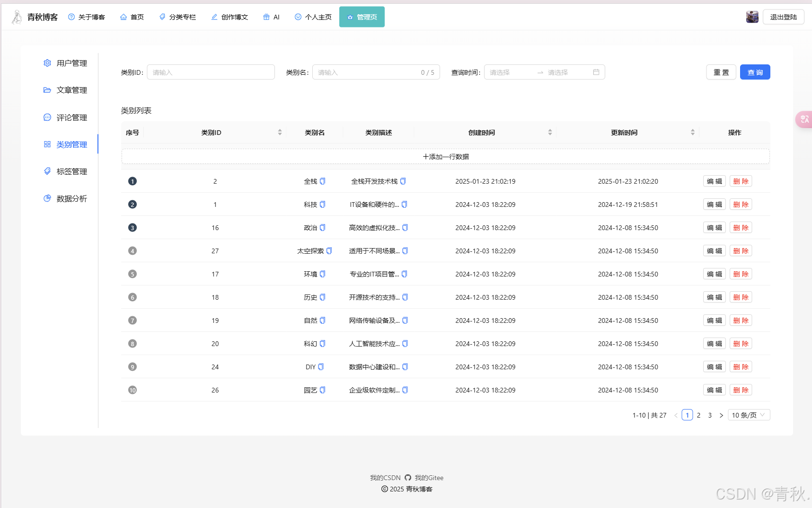Open the user avatar thumbnail
The image size is (812, 508).
[x=752, y=17]
